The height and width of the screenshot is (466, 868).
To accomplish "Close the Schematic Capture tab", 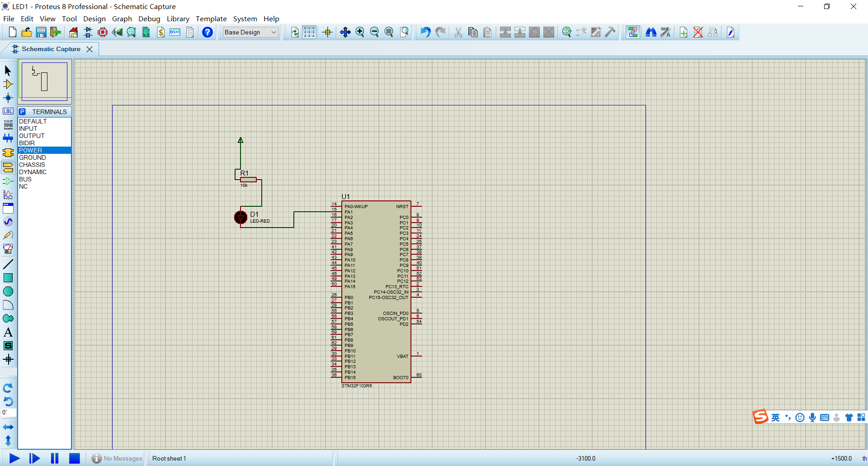I will pos(90,49).
